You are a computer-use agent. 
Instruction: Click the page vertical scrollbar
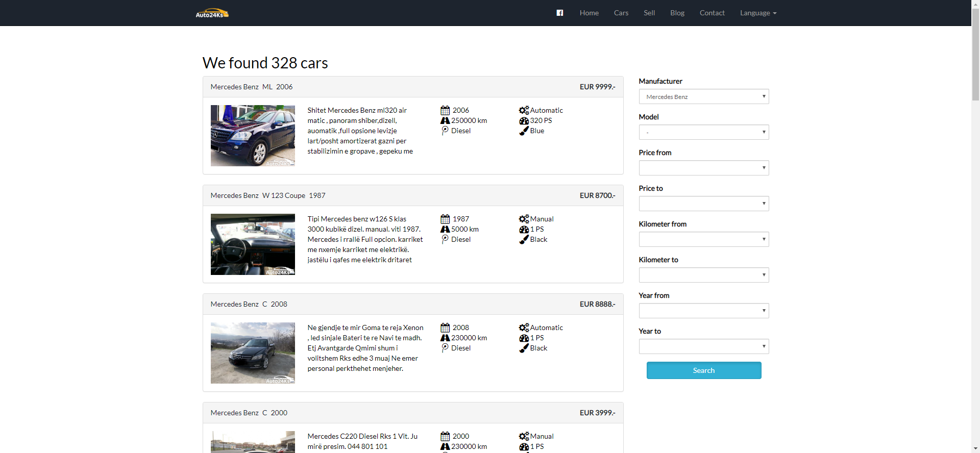[x=975, y=226]
